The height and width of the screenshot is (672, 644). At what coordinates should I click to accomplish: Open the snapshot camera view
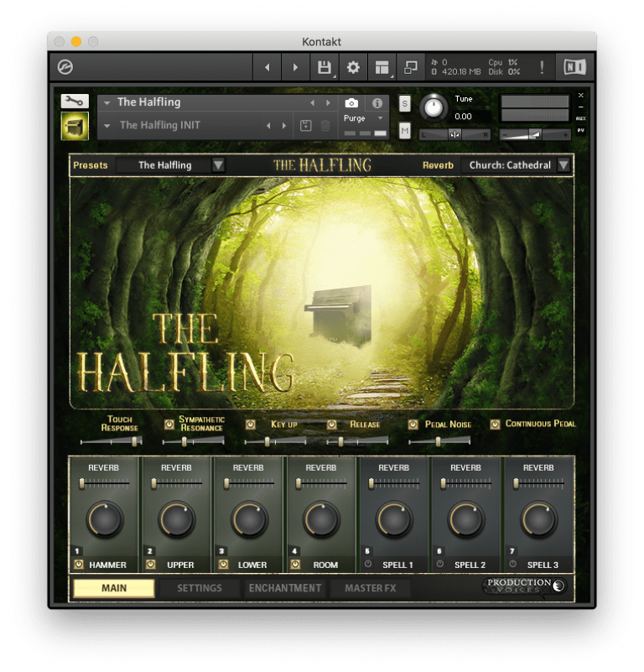click(351, 103)
